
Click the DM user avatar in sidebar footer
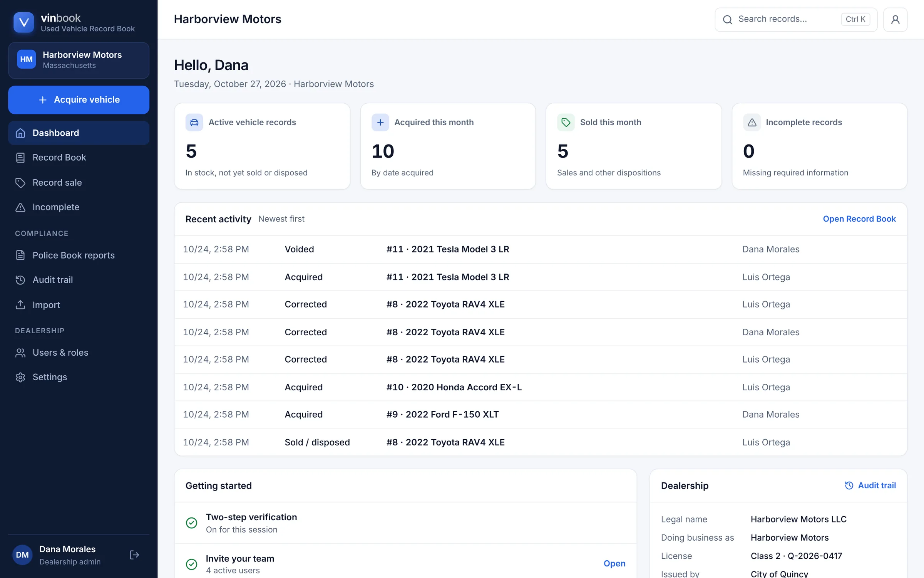[22, 555]
